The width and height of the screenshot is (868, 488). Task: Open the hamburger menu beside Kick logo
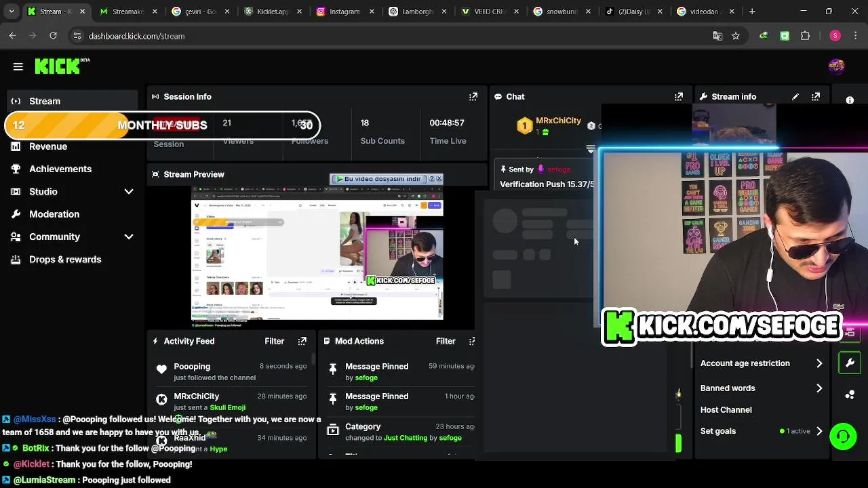[x=18, y=66]
